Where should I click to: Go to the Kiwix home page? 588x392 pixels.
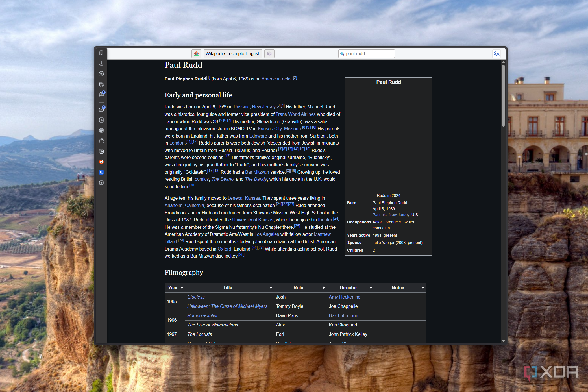click(x=196, y=54)
